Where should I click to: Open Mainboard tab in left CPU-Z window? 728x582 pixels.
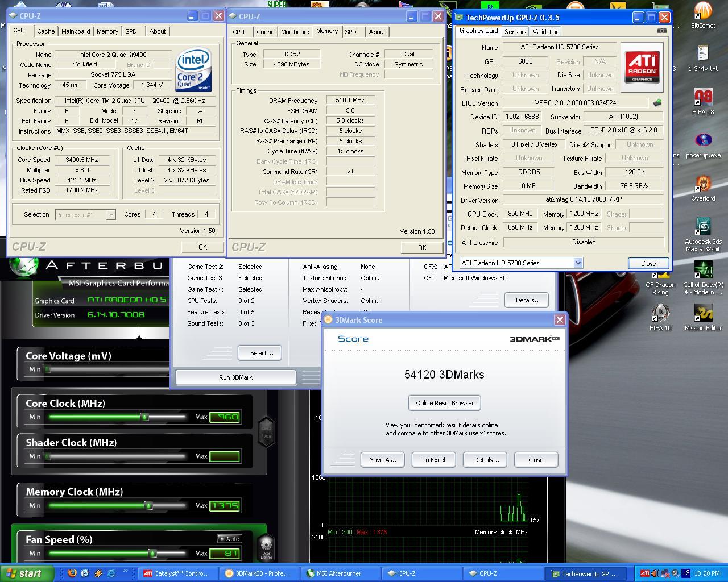point(76,31)
